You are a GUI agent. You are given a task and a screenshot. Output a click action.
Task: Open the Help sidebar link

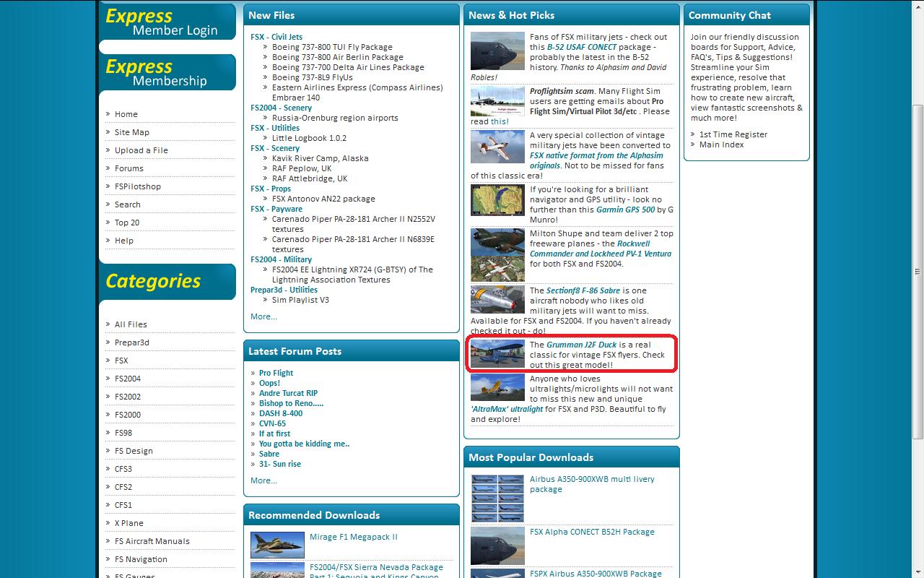(124, 241)
